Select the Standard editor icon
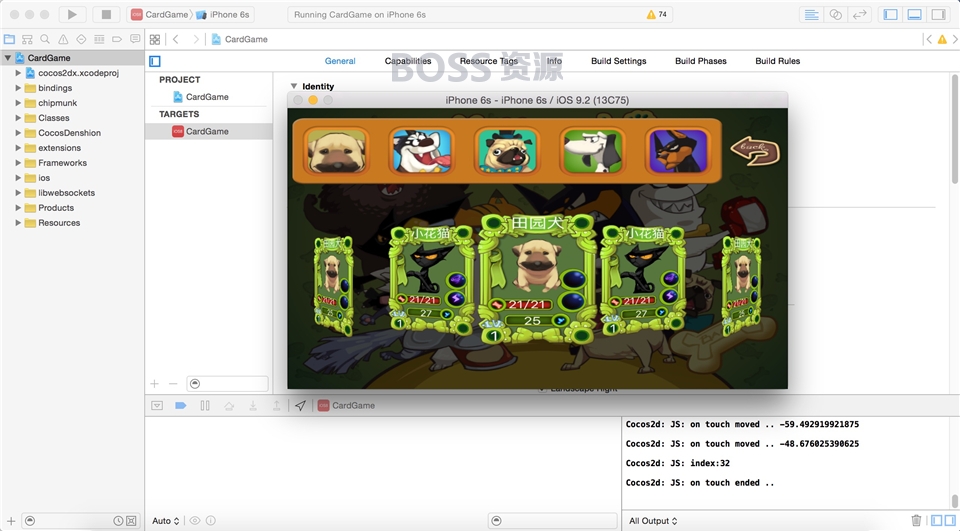 coord(811,14)
